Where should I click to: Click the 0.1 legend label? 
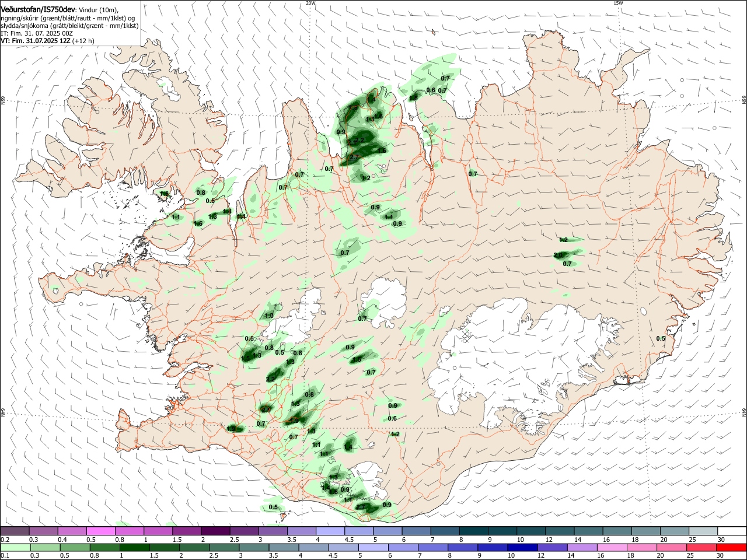(x=5, y=556)
